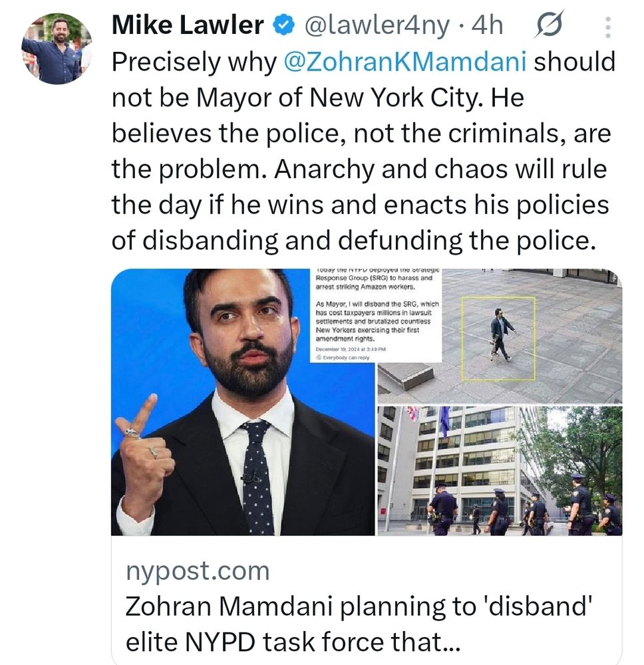Tap the Grok slashed-circle icon
The width and height of the screenshot is (644, 665).
click(x=549, y=25)
